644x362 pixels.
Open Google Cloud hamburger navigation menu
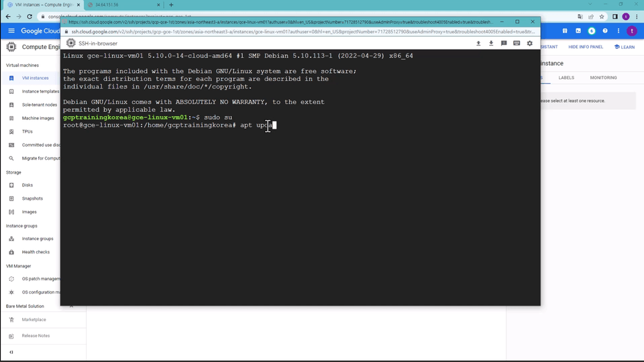[11, 31]
